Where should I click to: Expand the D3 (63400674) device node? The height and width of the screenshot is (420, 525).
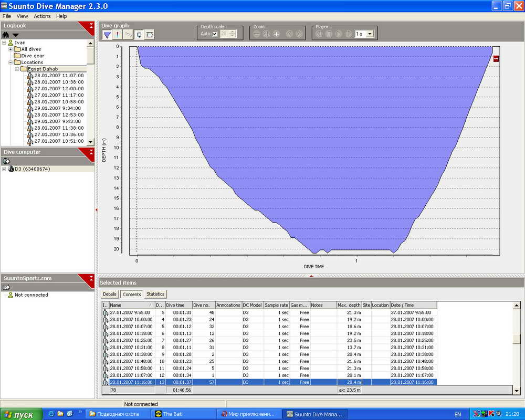(4, 169)
